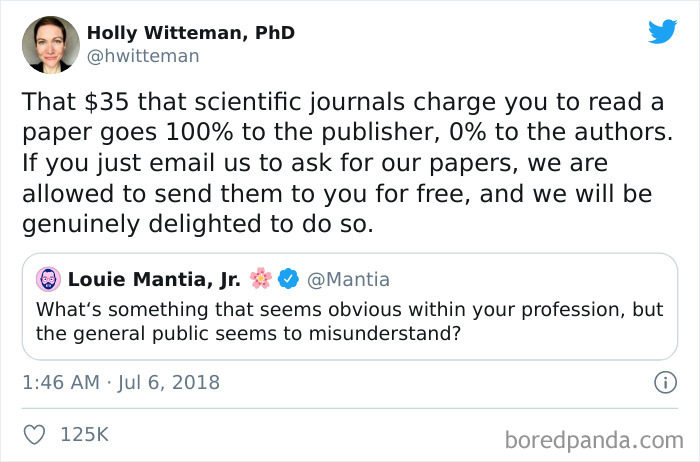The image size is (700, 462).
Task: Like the tweet with the heart icon
Action: 35,434
